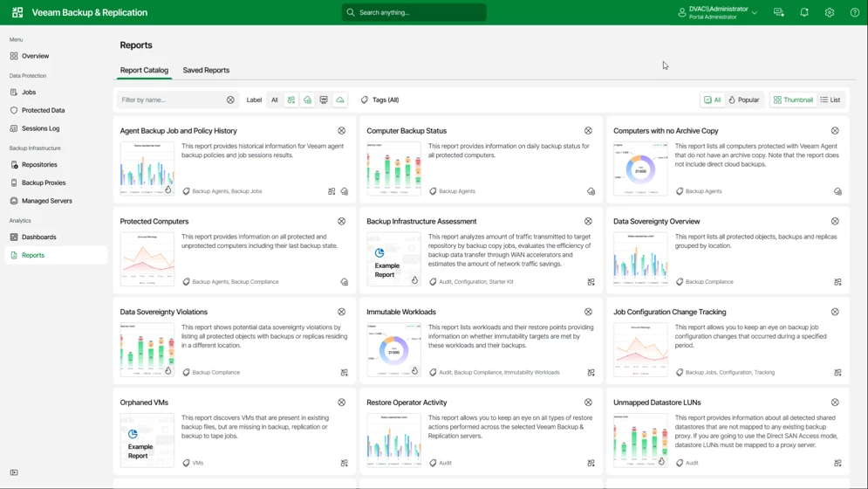The image size is (868, 489).
Task: Click the tag icon in Orphaned VMs card
Action: coord(186,463)
